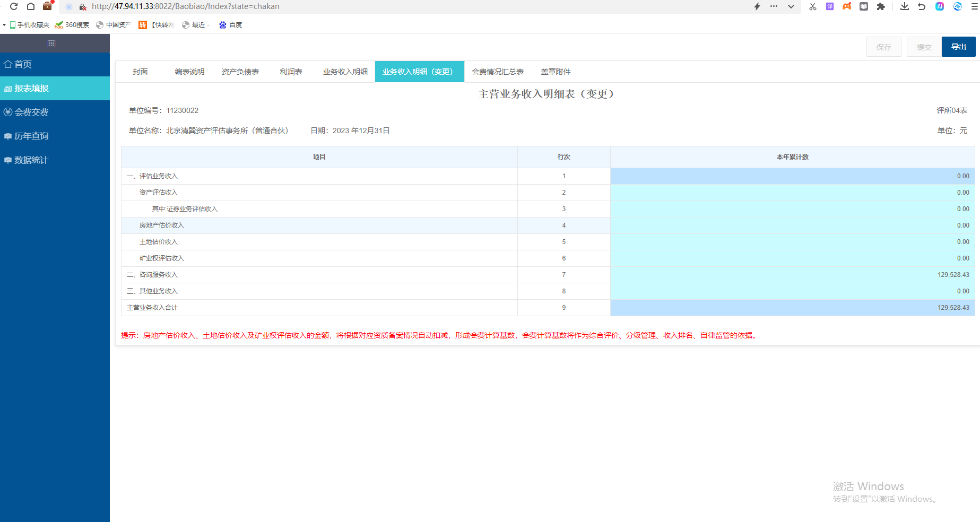Select the 盖章附件 tab
Image resolution: width=980 pixels, height=522 pixels.
coord(556,72)
